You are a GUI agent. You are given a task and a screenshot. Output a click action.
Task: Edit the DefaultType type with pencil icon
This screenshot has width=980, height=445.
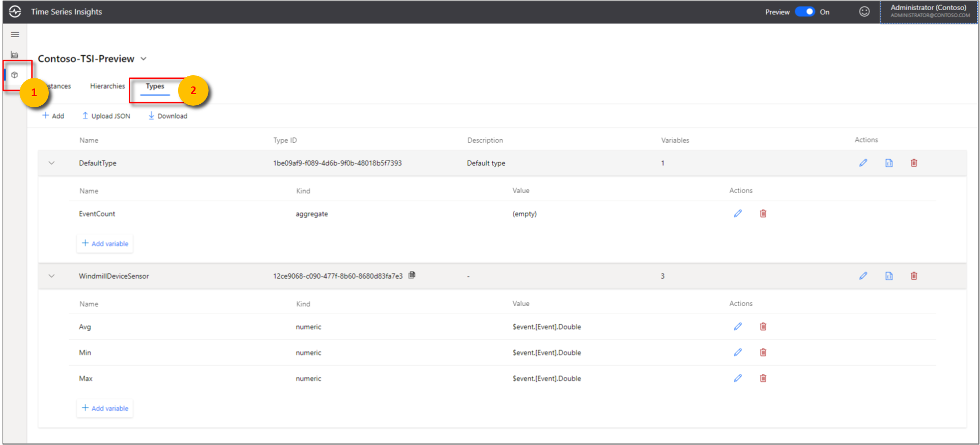pos(863,163)
